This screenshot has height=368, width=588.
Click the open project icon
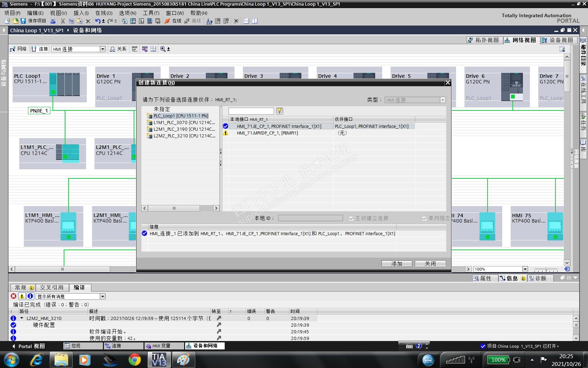point(15,21)
